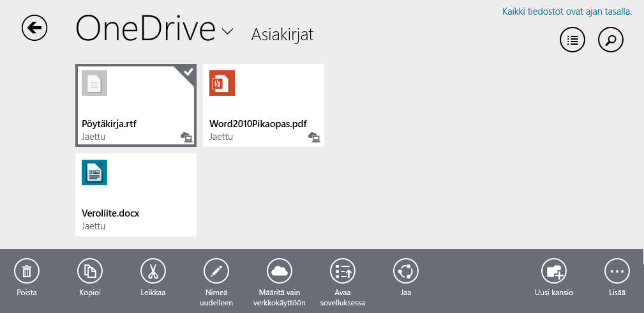The image size is (644, 313).
Task: Deselect Pöytäkirja.rtf using its checkmark corner
Action: 188,72
